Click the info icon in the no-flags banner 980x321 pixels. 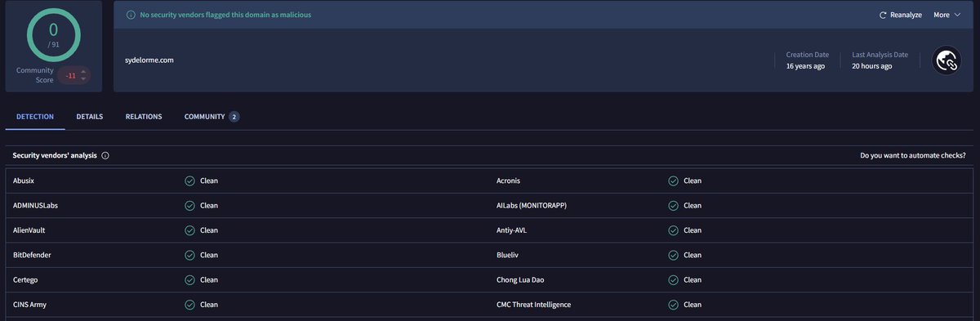[131, 15]
